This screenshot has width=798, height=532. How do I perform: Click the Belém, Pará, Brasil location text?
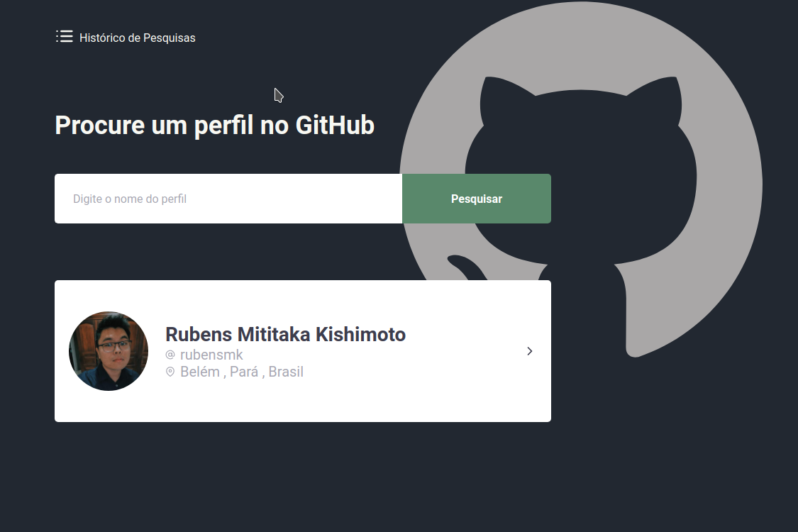pos(241,371)
